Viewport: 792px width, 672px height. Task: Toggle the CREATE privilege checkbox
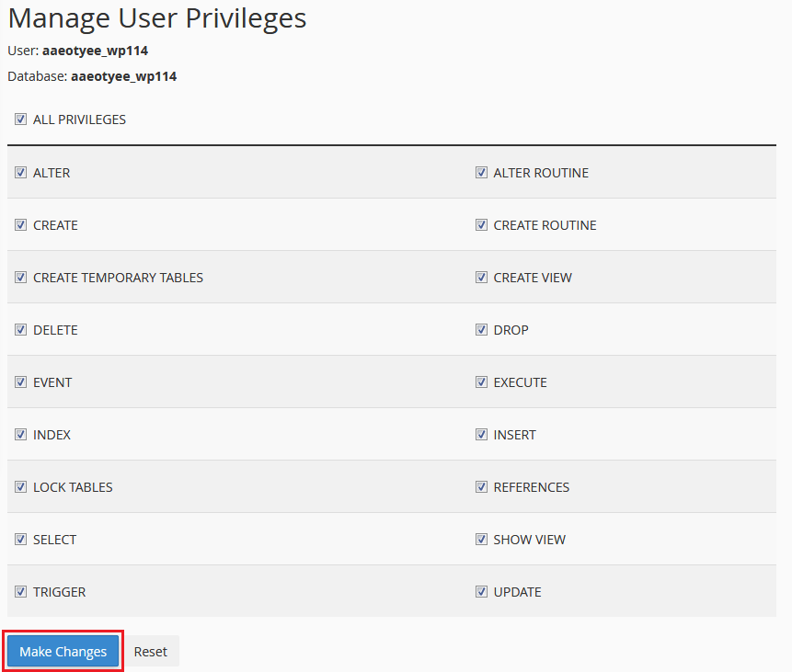(20, 224)
